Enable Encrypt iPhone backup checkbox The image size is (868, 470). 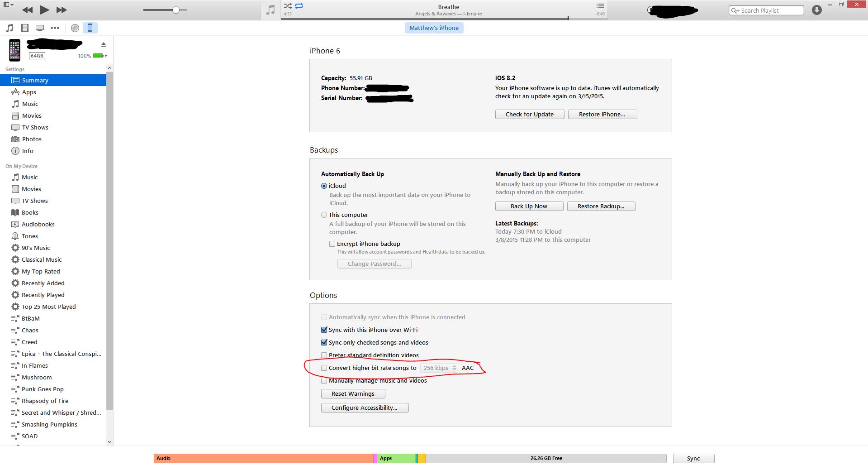pos(332,244)
